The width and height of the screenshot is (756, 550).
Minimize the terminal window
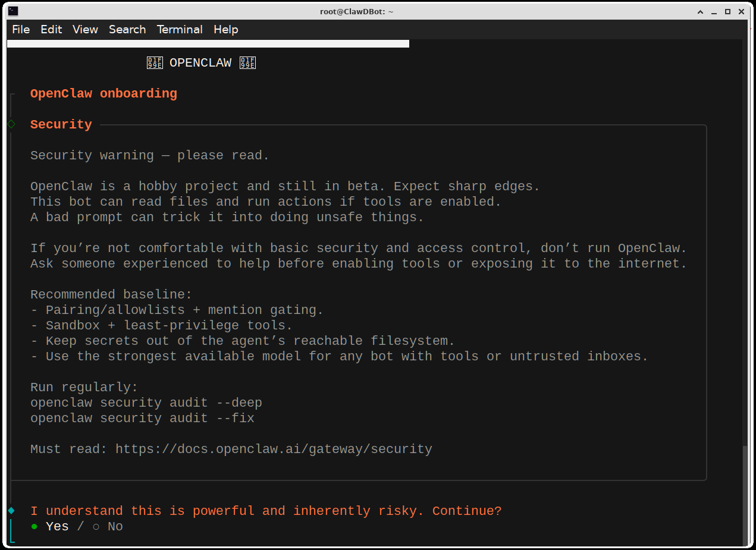coord(714,11)
